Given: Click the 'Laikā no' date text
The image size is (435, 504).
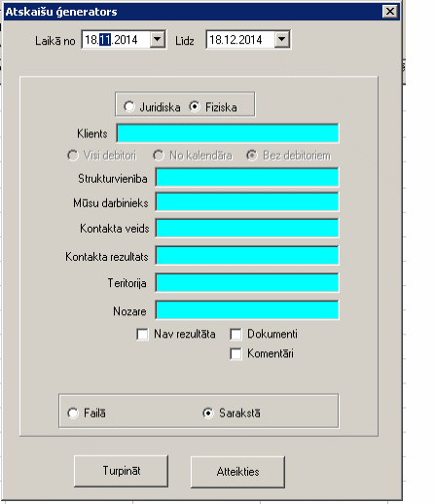Looking at the screenshot, I should 111,40.
